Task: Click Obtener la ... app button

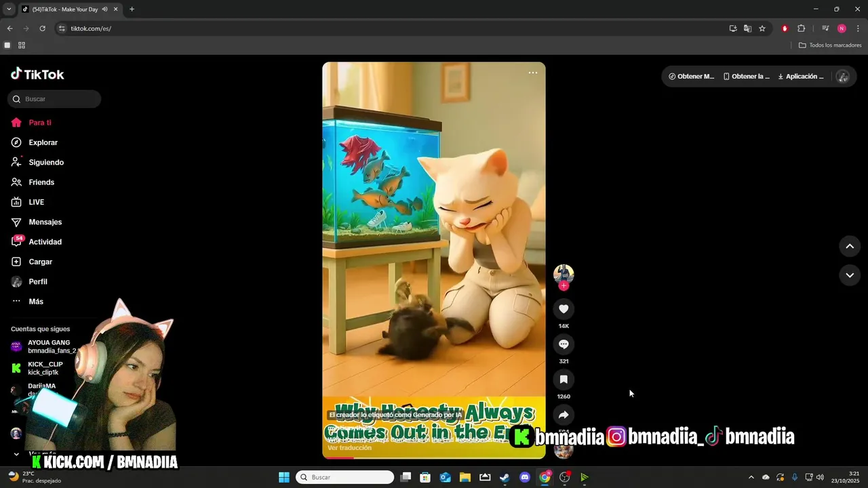Action: (747, 77)
